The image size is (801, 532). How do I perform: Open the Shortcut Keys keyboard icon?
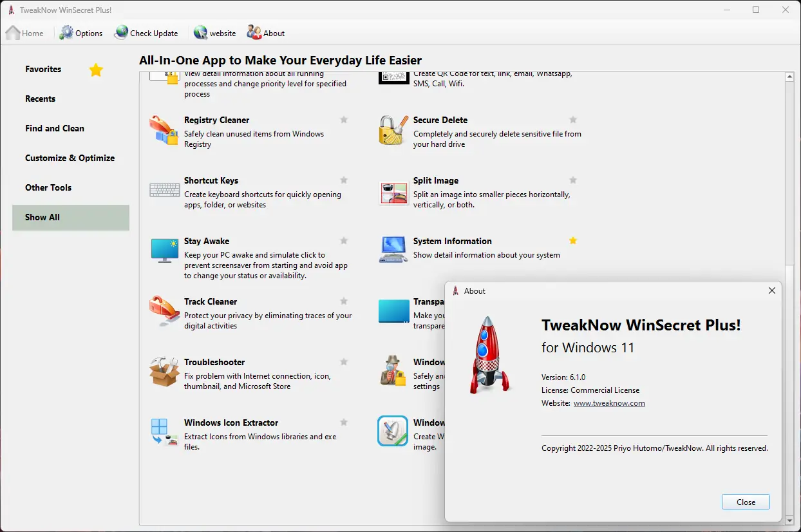165,190
